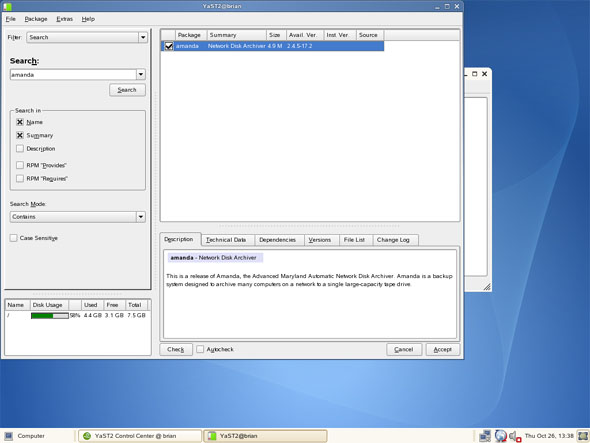Switch to the File List tab
This screenshot has height=443, width=590.
point(356,240)
